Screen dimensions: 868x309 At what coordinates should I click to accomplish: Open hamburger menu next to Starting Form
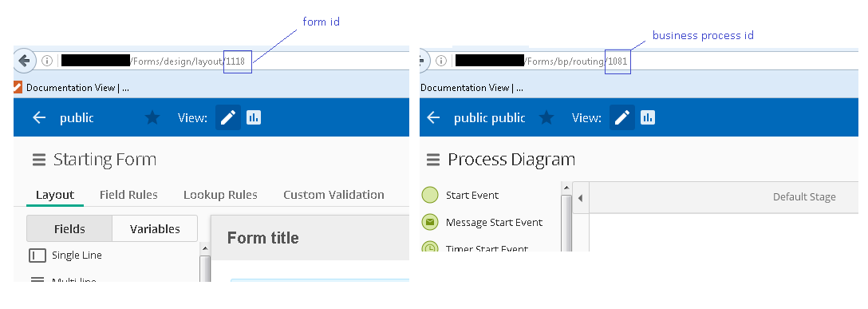pyautogui.click(x=39, y=160)
